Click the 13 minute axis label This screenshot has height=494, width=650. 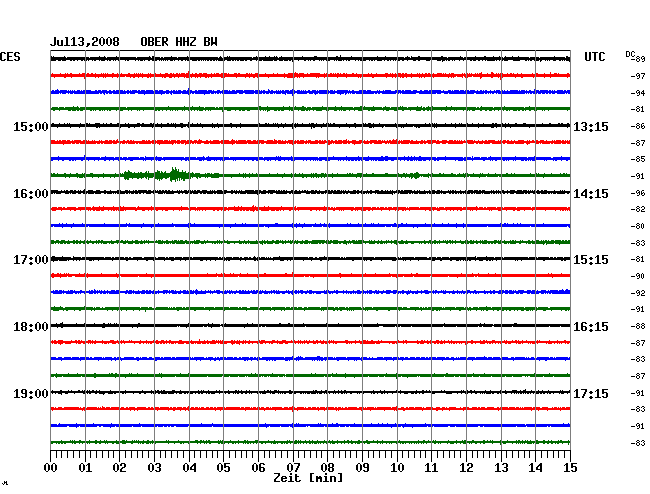501,467
